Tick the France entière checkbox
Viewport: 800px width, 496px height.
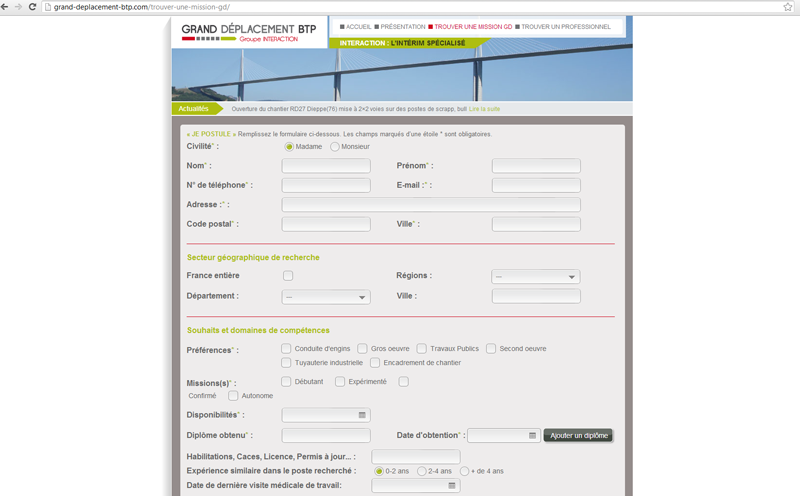coord(288,276)
